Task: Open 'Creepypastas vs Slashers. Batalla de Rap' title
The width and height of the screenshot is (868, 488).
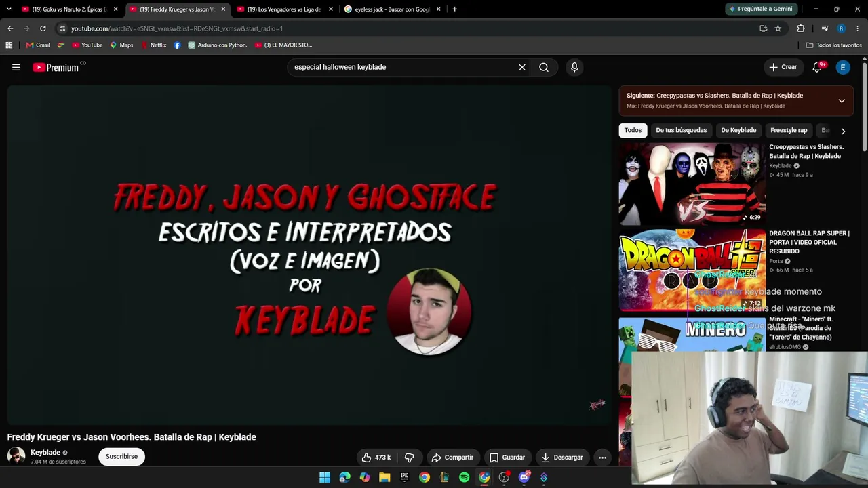Action: point(806,151)
